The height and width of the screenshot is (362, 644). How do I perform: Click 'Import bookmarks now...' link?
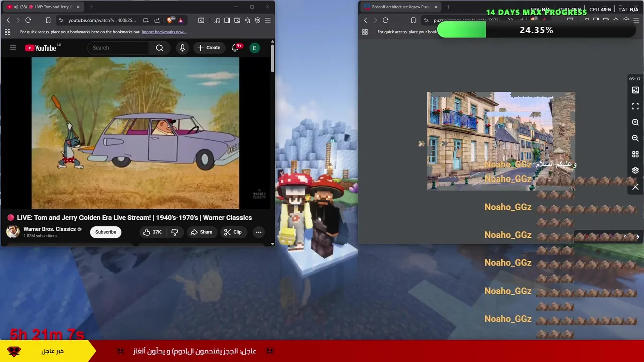pos(164,32)
